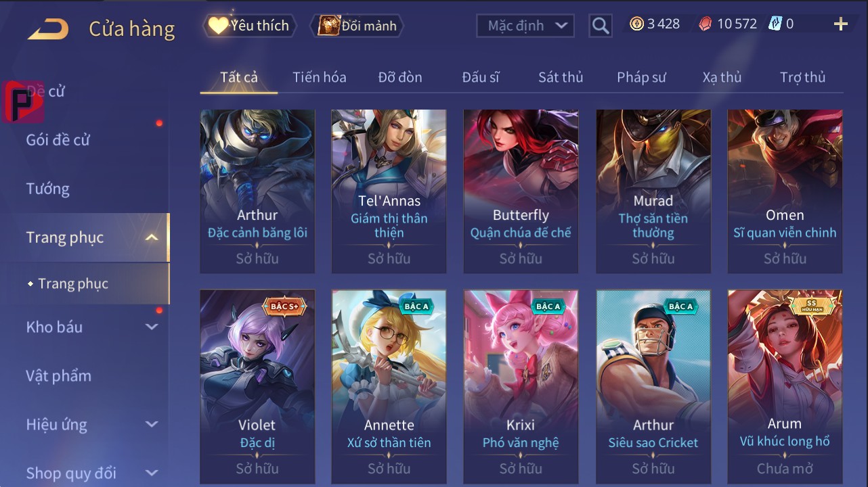This screenshot has height=487, width=868.
Task: Tap the plus icon to add currency
Action: (x=840, y=24)
